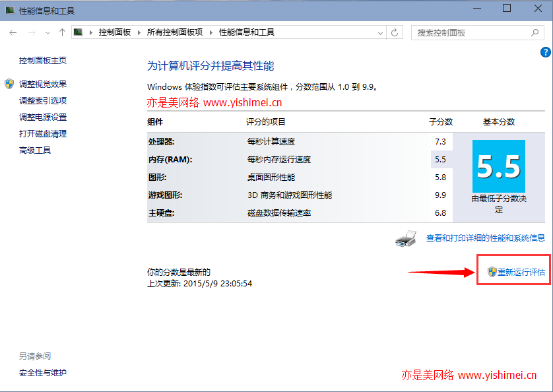The height and width of the screenshot is (392, 553).
Task: Select the 所有控制面板项 breadcrumb
Action: click(x=175, y=32)
